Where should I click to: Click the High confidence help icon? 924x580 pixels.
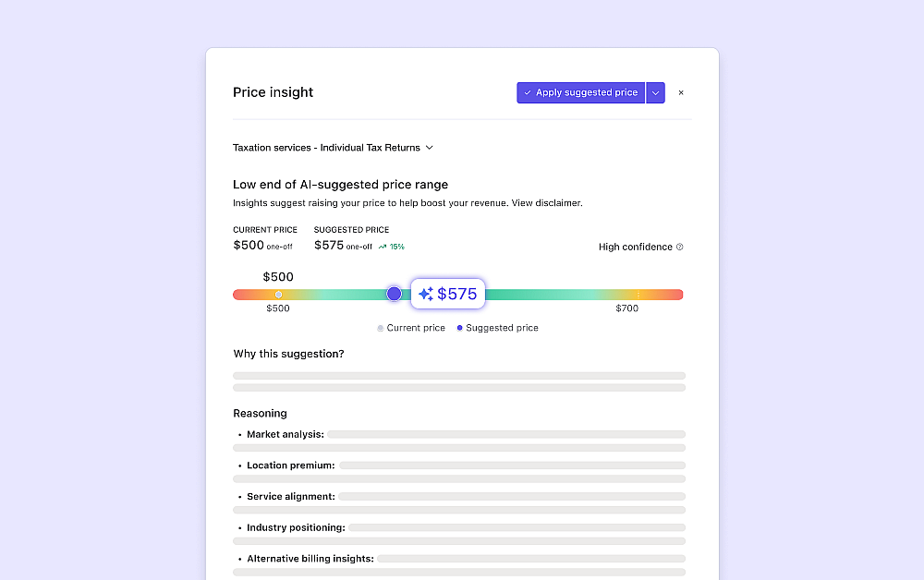[680, 248]
